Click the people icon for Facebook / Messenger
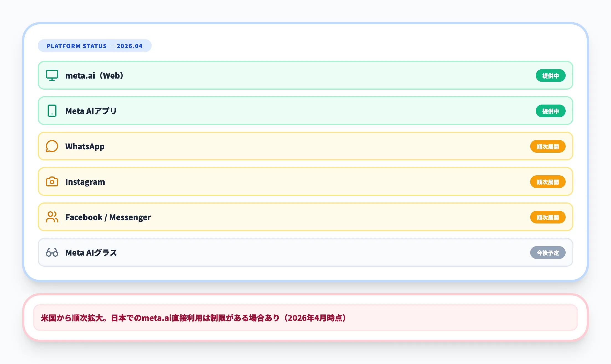Screen dimensions: 611x364 coord(52,217)
